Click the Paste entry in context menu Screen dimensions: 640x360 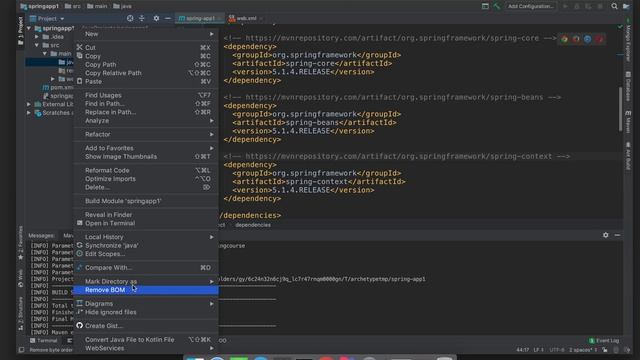tap(146, 82)
